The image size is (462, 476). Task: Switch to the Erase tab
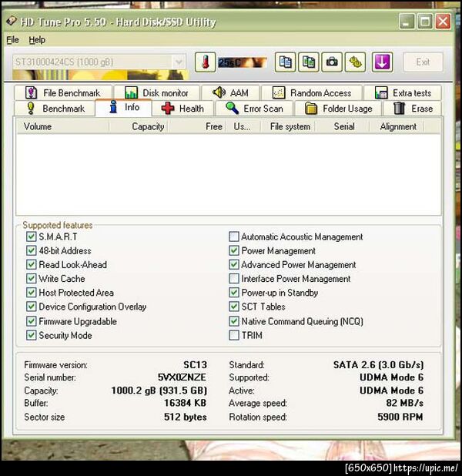point(412,109)
